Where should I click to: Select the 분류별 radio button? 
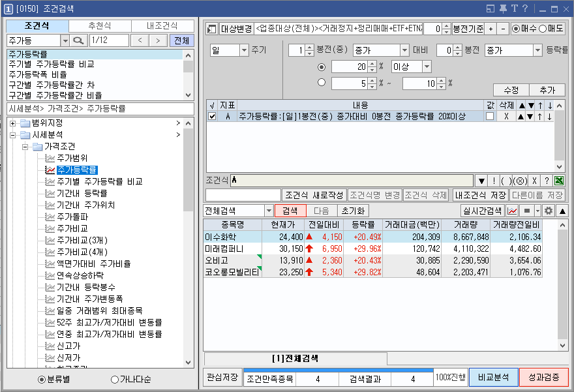tap(42, 380)
